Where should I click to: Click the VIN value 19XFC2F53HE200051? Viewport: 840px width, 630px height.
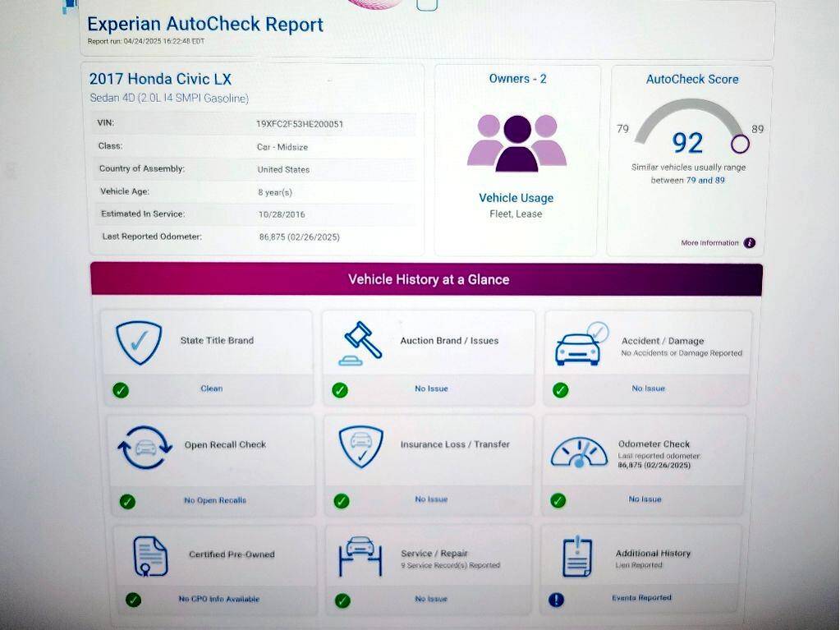pos(300,124)
